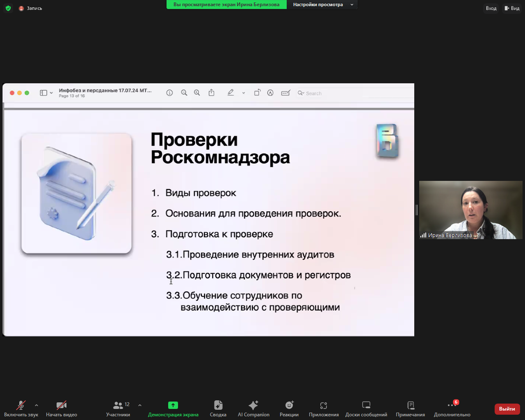
Task: Click the Вход button
Action: (x=491, y=8)
